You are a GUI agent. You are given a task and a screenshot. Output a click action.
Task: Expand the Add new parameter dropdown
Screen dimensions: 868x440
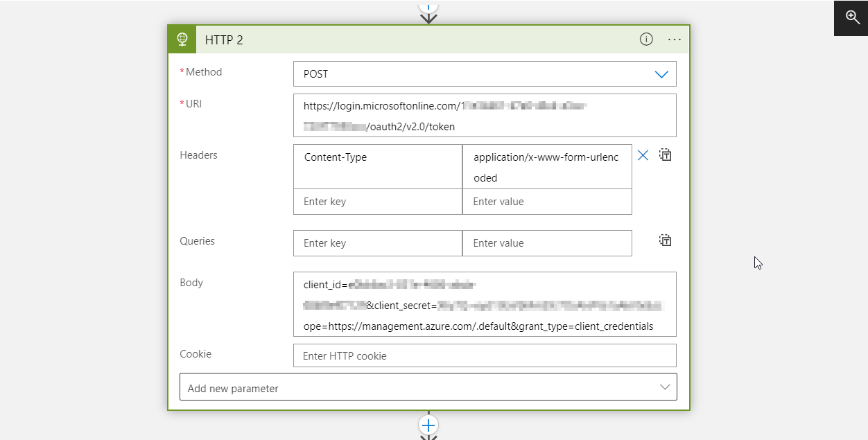(x=428, y=388)
